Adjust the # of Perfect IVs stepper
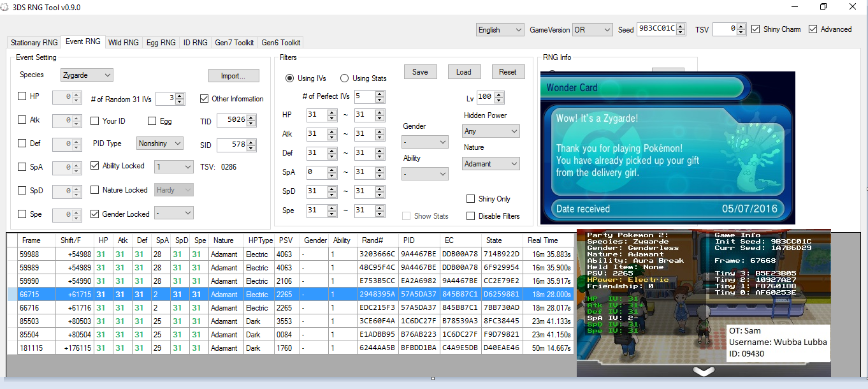This screenshot has height=389, width=868. tap(380, 97)
